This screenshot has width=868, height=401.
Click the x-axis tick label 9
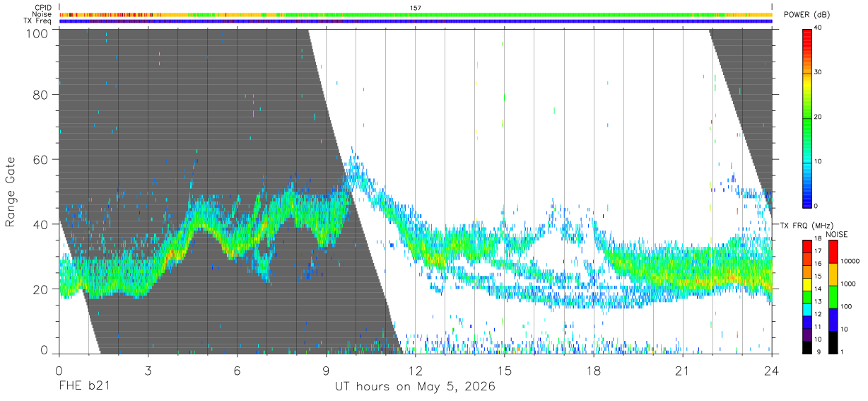tap(327, 371)
